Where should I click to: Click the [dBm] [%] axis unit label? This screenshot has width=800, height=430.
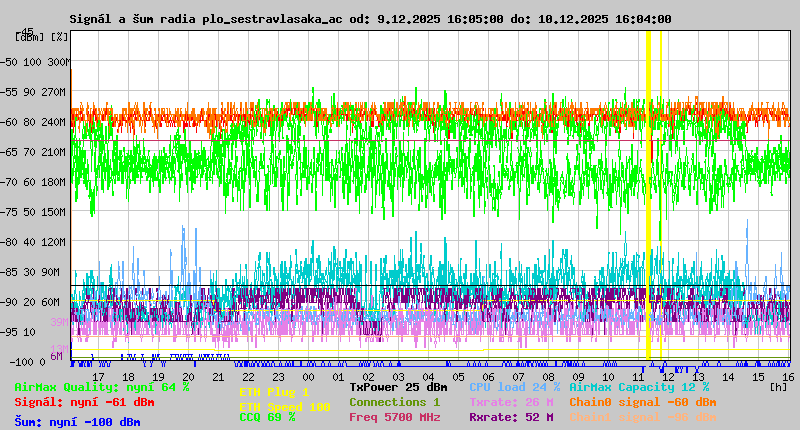[x=42, y=36]
